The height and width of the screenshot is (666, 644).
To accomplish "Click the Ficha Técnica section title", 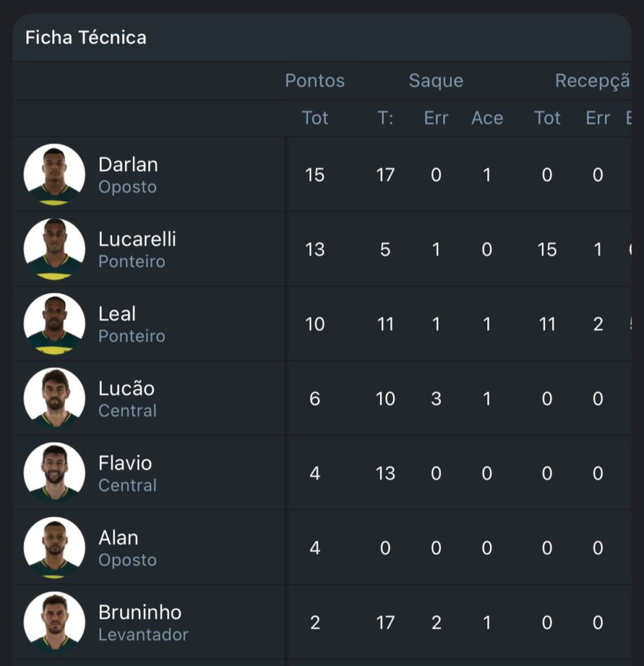I will [86, 38].
